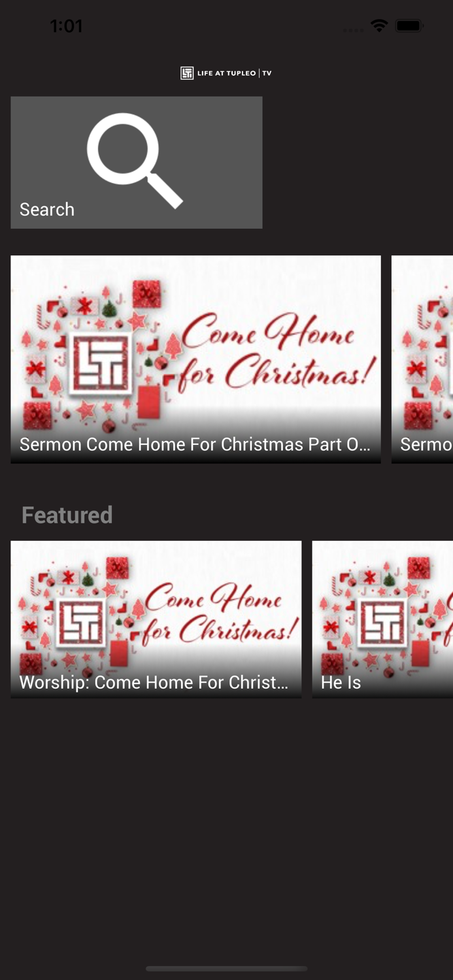The image size is (453, 980).
Task: Select the Featured section heading
Action: (67, 515)
